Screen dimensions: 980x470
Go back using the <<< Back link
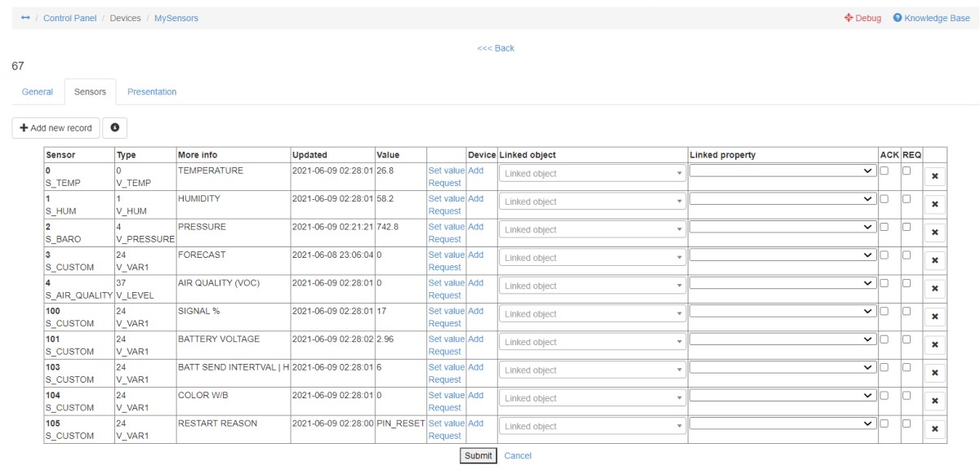tap(496, 48)
